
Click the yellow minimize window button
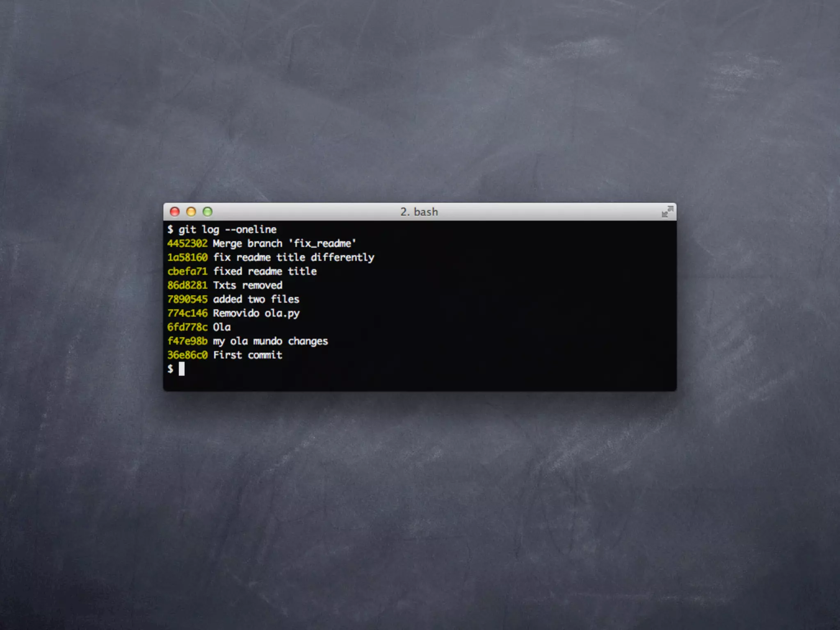(191, 212)
